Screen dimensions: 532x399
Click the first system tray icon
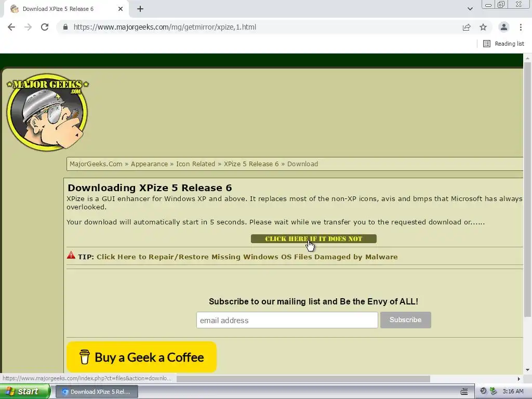[483, 391]
